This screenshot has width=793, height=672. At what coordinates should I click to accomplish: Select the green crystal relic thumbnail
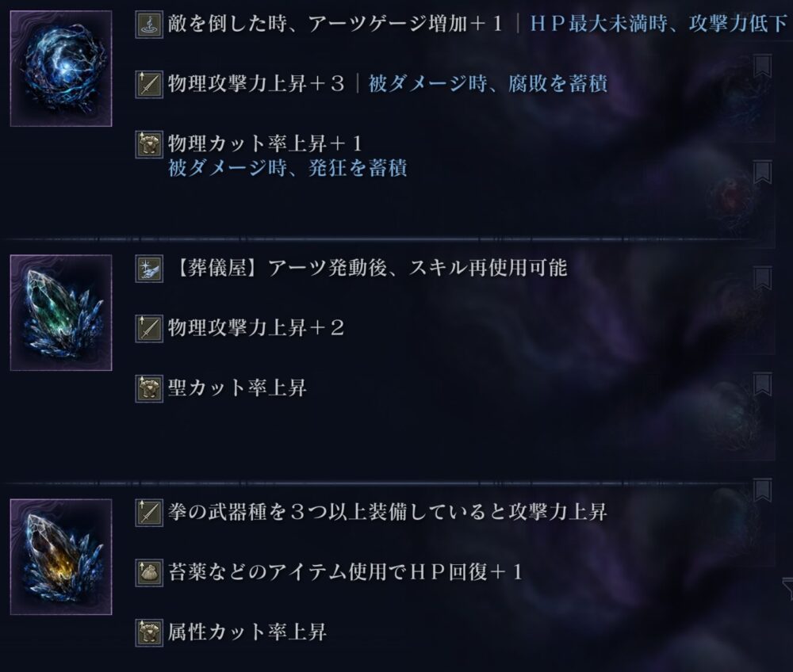pos(61,313)
